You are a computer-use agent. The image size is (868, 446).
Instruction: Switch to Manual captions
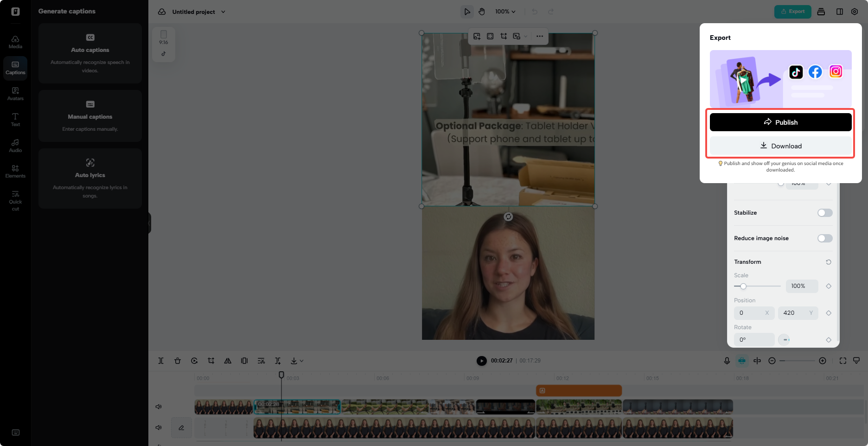point(90,116)
